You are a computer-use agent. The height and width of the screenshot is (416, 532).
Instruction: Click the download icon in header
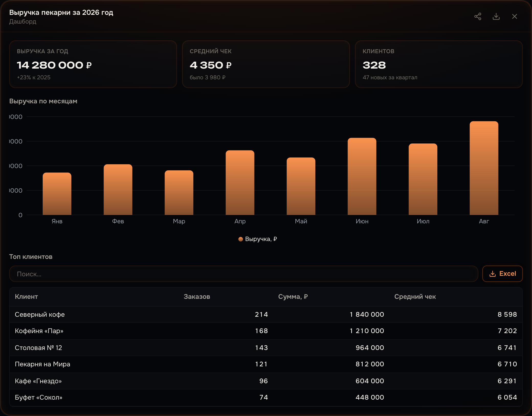496,16
